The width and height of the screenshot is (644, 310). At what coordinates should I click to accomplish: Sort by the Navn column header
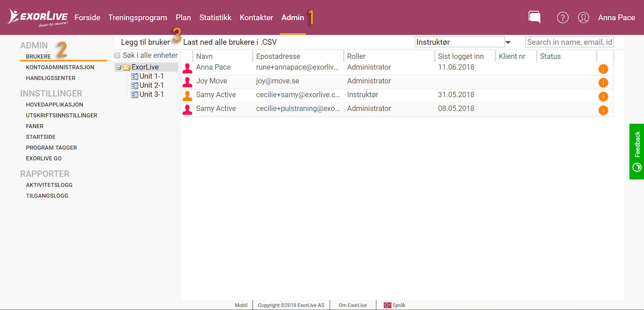(x=204, y=56)
